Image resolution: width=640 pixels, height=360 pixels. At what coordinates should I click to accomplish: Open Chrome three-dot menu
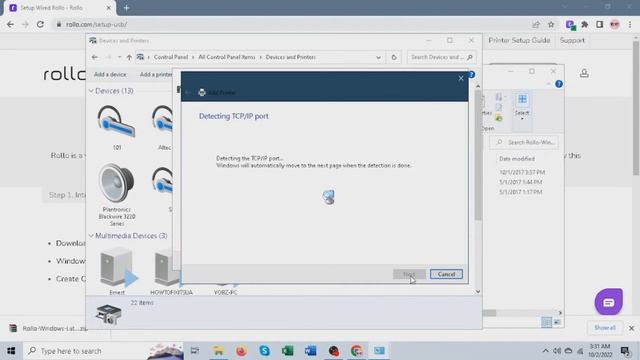630,24
